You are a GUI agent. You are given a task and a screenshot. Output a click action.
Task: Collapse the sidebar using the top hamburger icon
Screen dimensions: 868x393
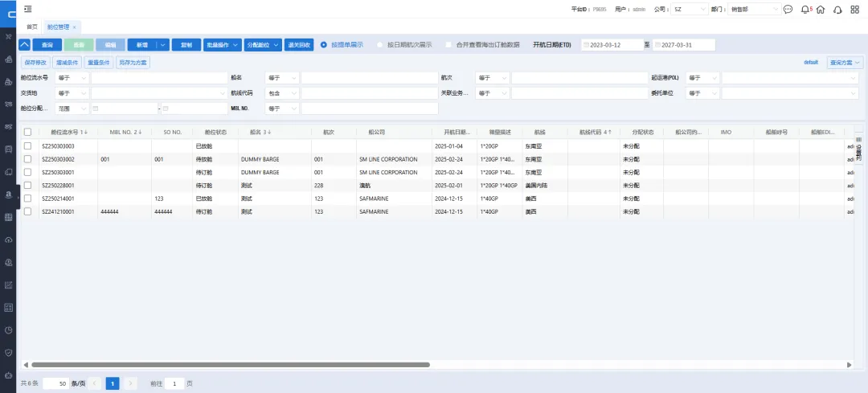pyautogui.click(x=28, y=9)
